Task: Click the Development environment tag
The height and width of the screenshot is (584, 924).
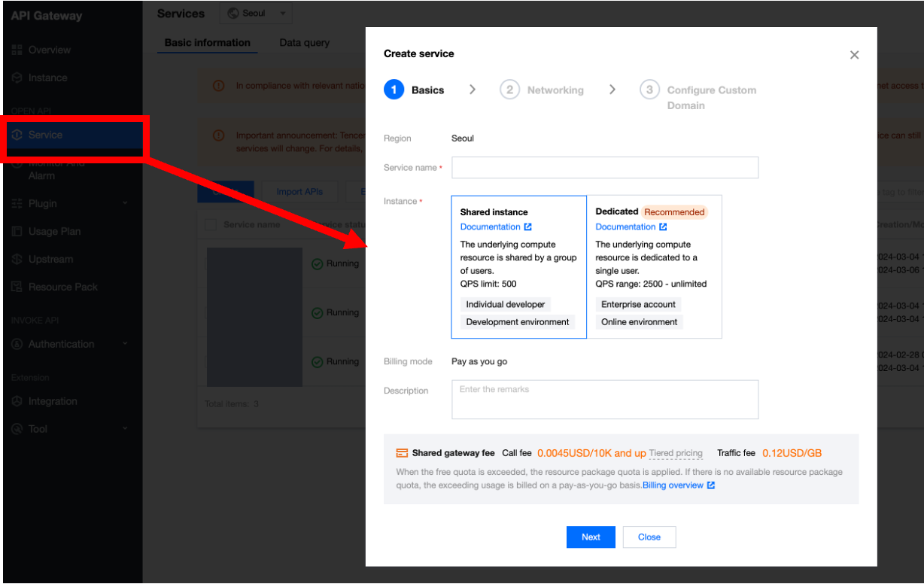Action: (x=518, y=321)
